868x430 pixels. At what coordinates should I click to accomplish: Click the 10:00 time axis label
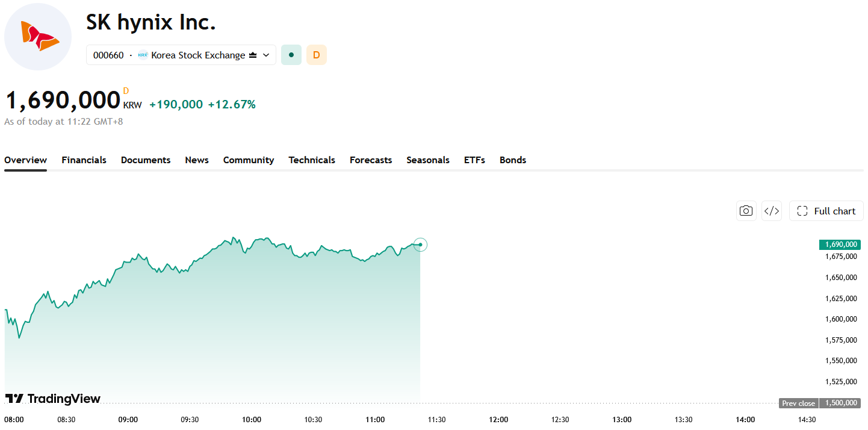point(252,420)
